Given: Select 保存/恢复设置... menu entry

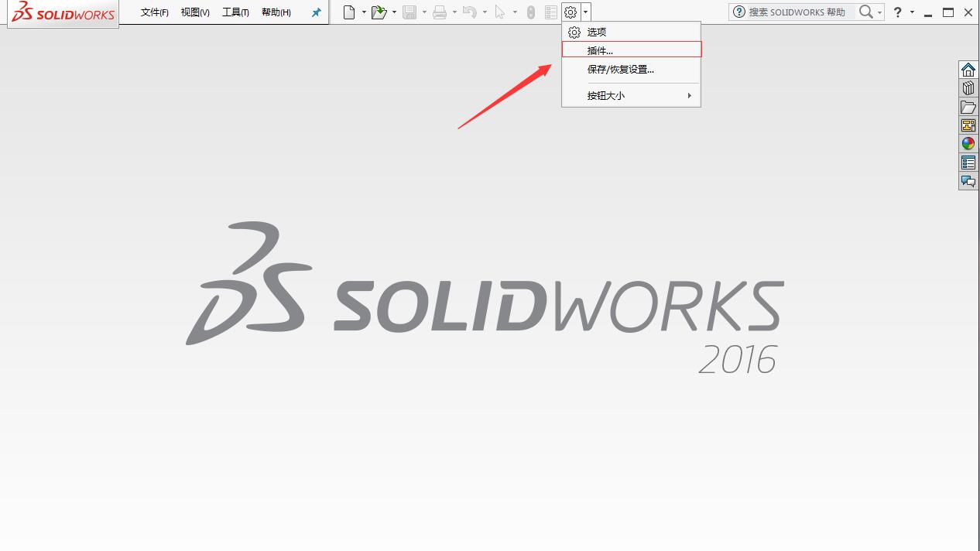Looking at the screenshot, I should [632, 69].
